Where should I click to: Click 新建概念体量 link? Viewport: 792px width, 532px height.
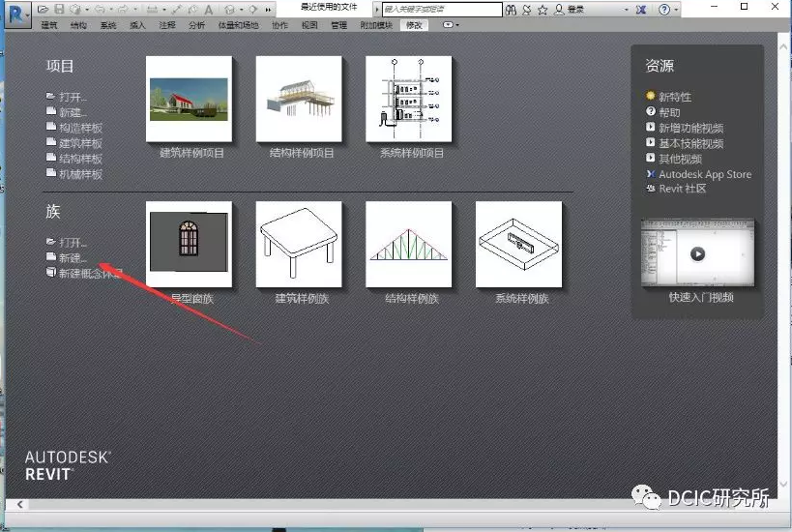(x=84, y=274)
